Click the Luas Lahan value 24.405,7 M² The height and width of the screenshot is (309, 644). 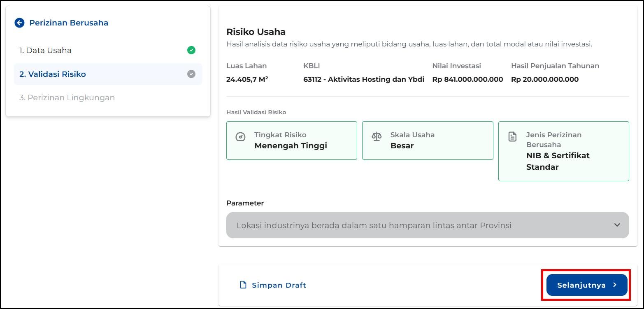click(247, 79)
